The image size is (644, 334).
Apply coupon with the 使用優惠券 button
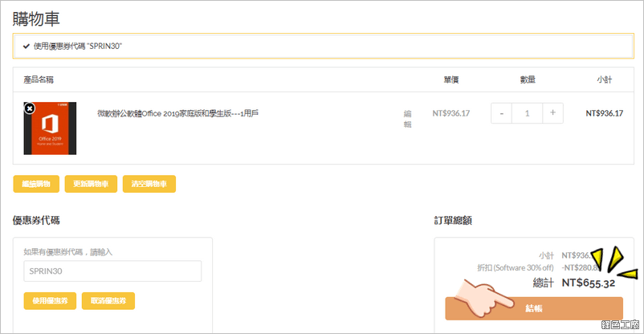[x=50, y=301]
